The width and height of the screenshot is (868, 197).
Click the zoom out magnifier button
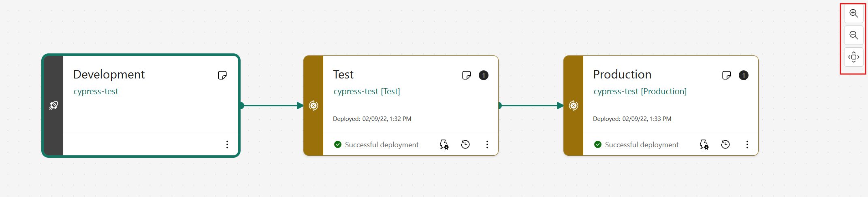[x=853, y=35]
